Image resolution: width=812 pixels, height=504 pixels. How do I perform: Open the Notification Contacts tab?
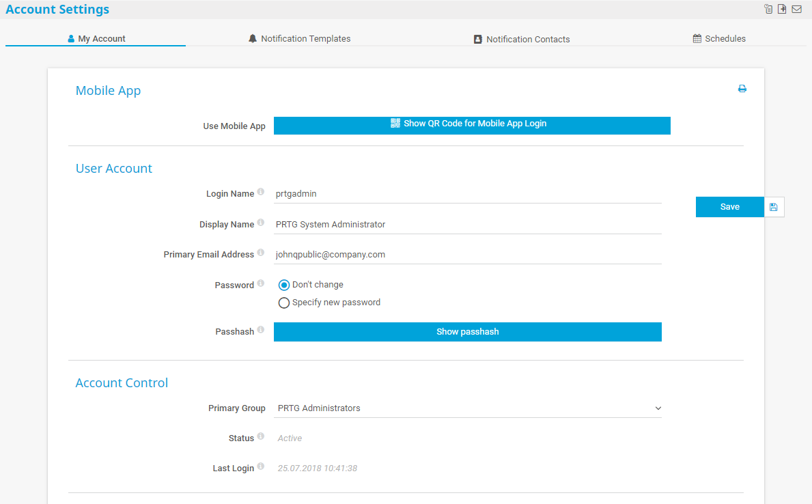tap(522, 40)
